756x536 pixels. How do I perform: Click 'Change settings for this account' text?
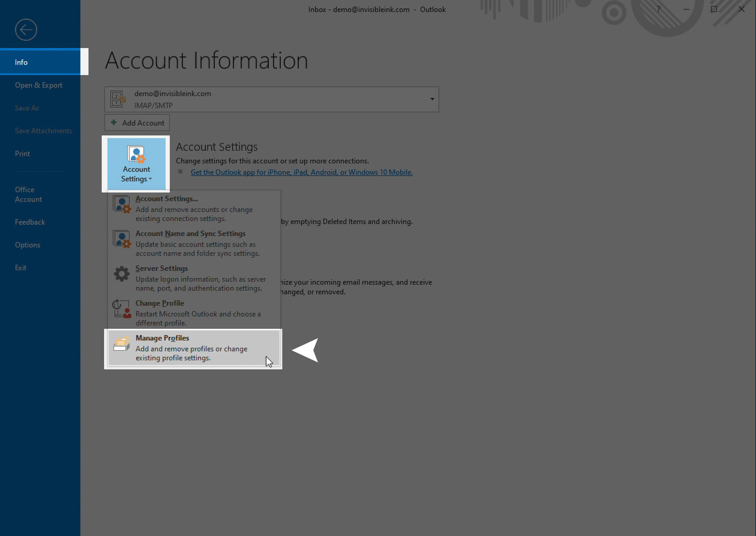coord(272,161)
